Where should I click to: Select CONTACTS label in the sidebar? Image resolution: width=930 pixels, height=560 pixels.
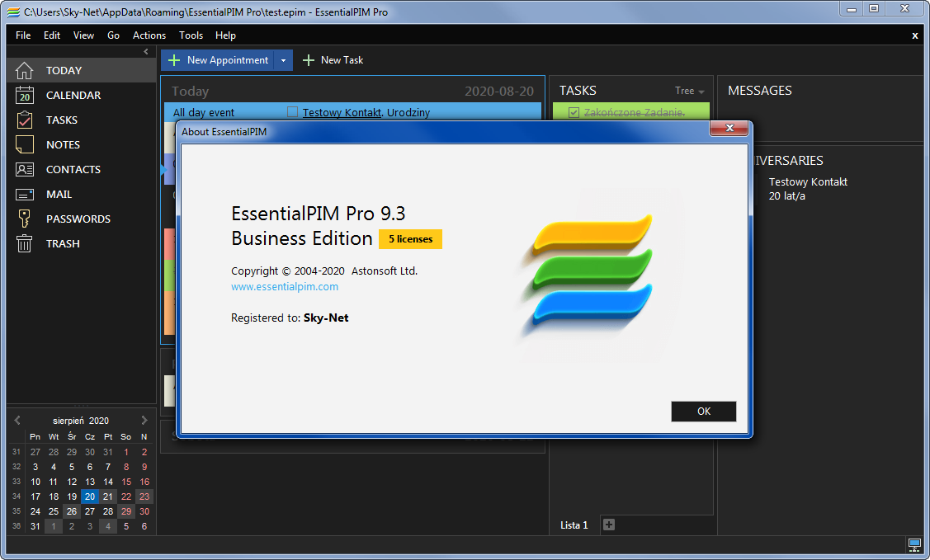(73, 169)
